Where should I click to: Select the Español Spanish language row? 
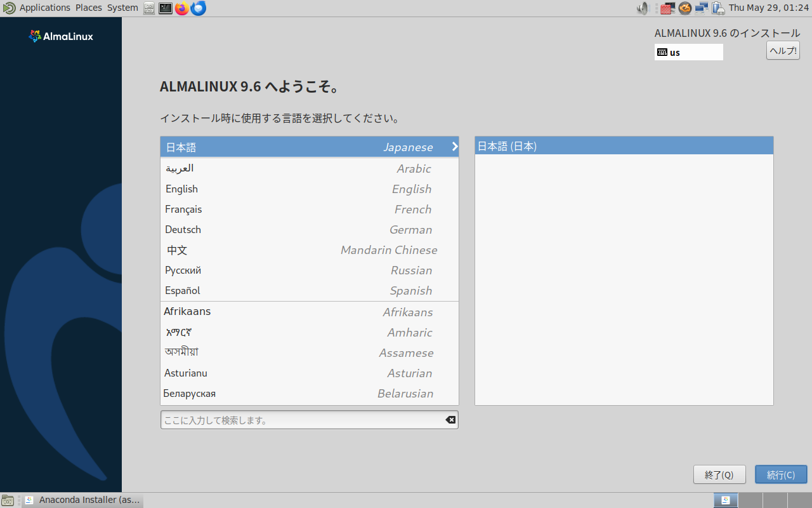[310, 290]
